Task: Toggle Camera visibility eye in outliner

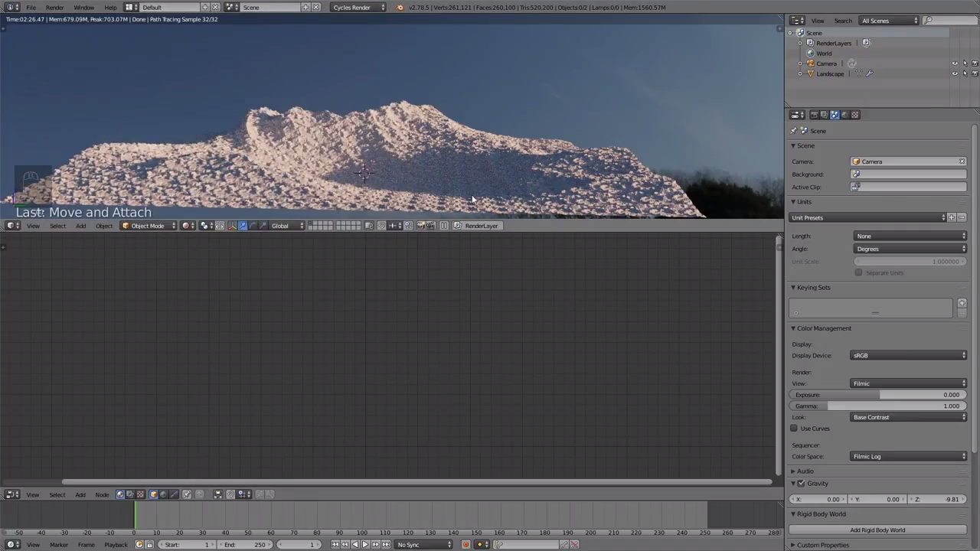Action: click(x=955, y=64)
